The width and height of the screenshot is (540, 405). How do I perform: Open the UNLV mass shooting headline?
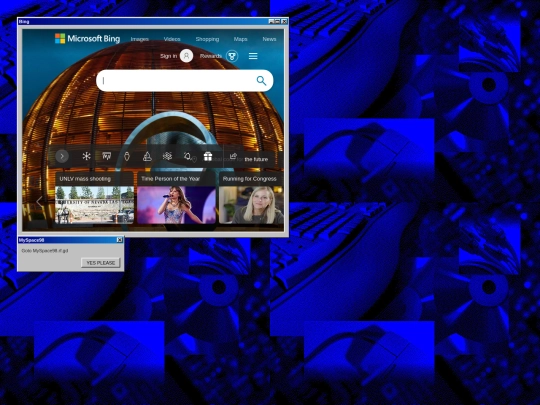85,179
